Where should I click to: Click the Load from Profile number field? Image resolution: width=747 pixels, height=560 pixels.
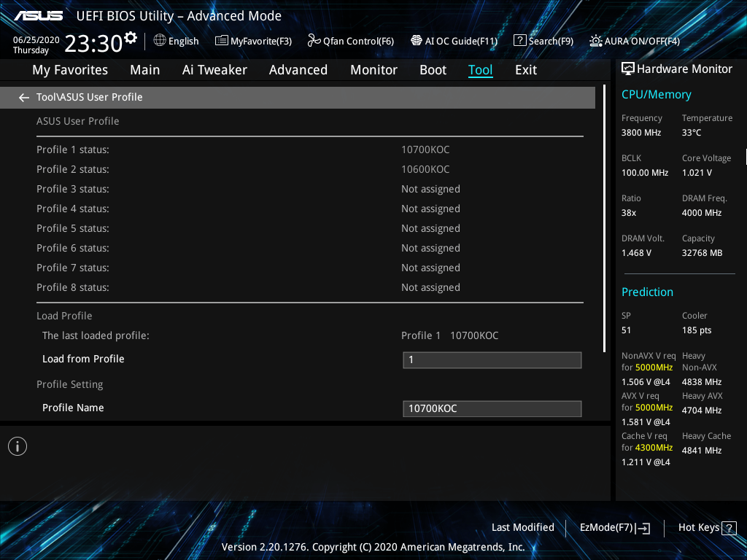492,360
